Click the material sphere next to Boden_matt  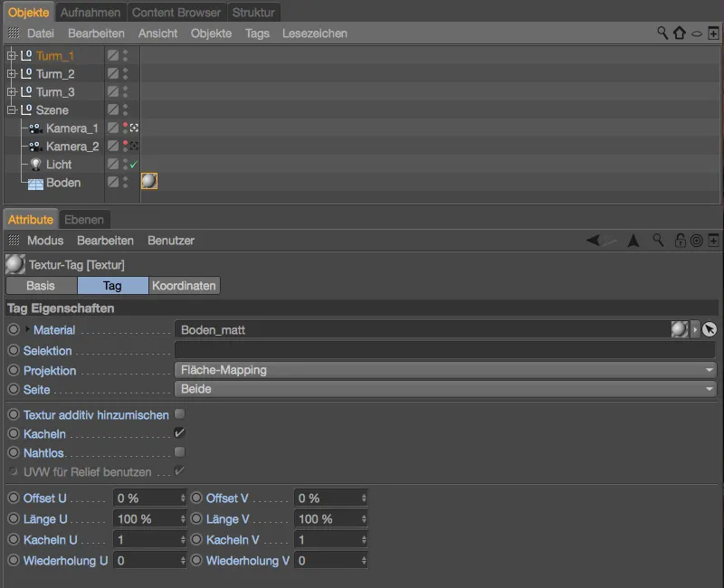[679, 330]
